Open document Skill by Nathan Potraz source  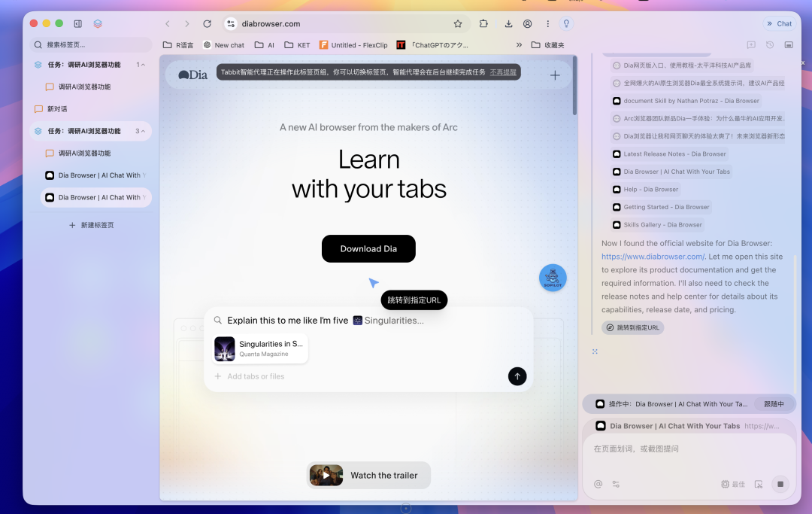(686, 101)
